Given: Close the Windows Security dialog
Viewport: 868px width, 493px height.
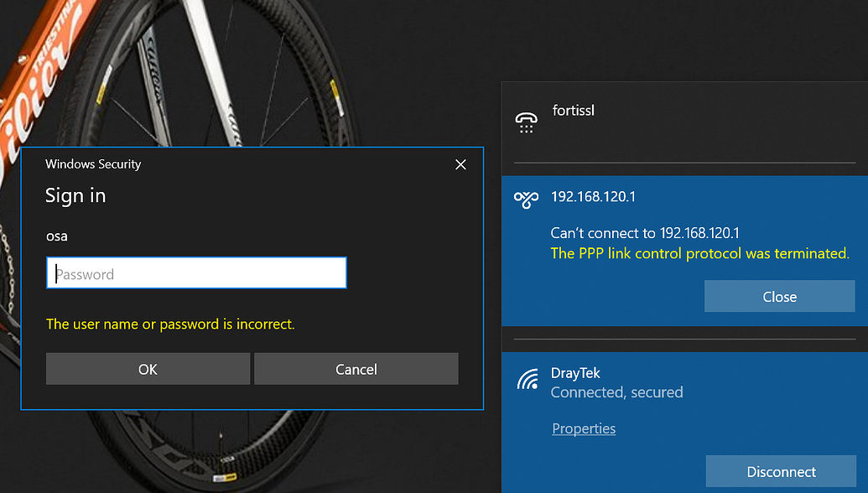Looking at the screenshot, I should tap(460, 164).
